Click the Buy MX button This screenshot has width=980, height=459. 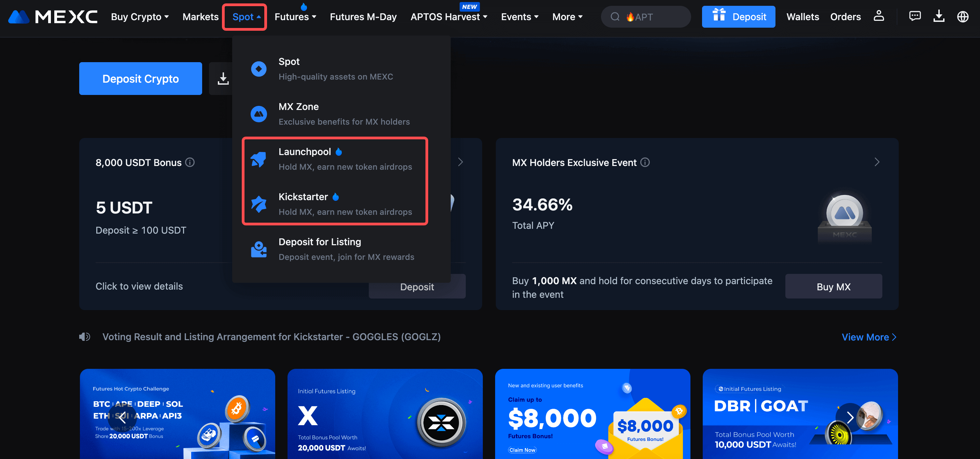pyautogui.click(x=833, y=287)
